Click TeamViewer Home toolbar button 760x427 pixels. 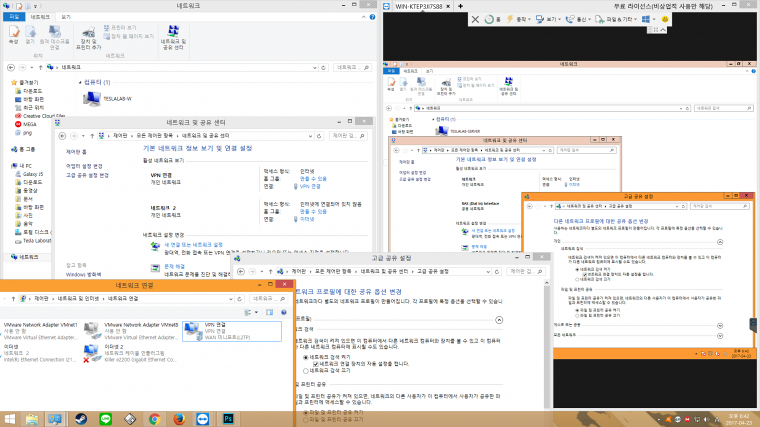(x=492, y=19)
